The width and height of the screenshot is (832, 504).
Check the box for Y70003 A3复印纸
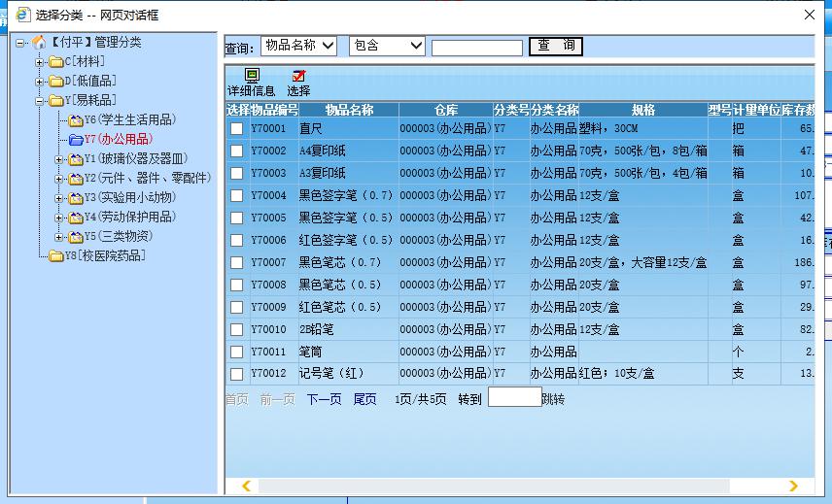pos(236,173)
